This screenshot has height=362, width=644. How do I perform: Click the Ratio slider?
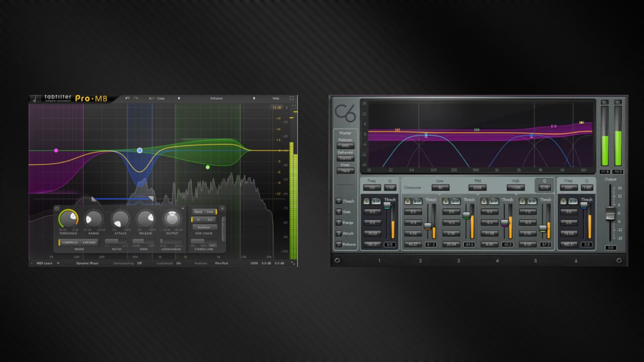point(116,241)
